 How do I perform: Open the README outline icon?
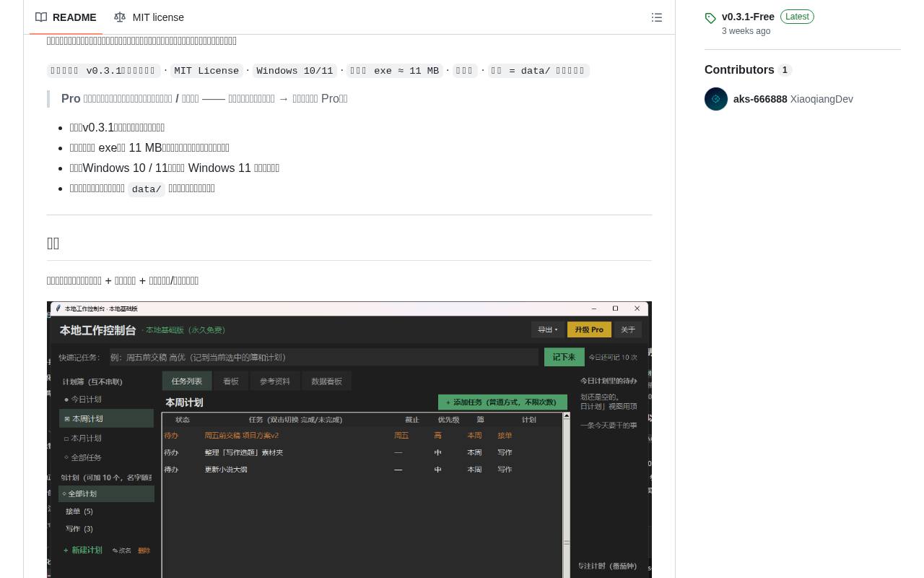click(x=657, y=17)
